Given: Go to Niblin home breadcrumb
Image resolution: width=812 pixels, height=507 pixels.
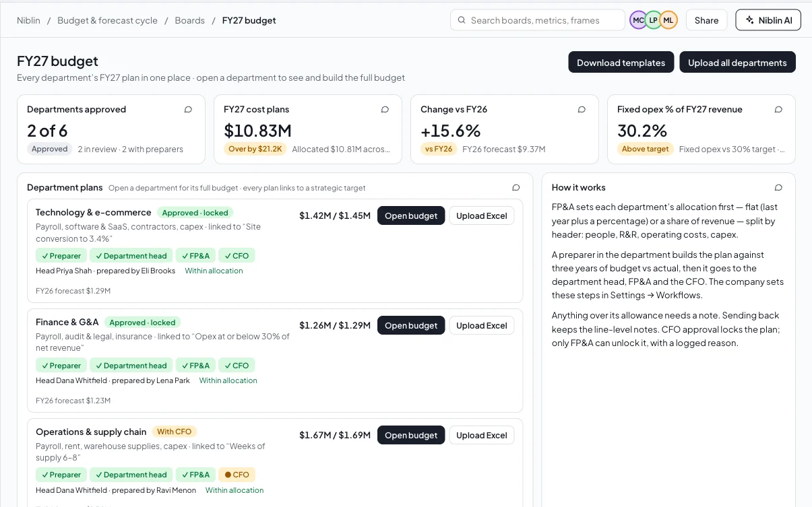Looking at the screenshot, I should 28,20.
